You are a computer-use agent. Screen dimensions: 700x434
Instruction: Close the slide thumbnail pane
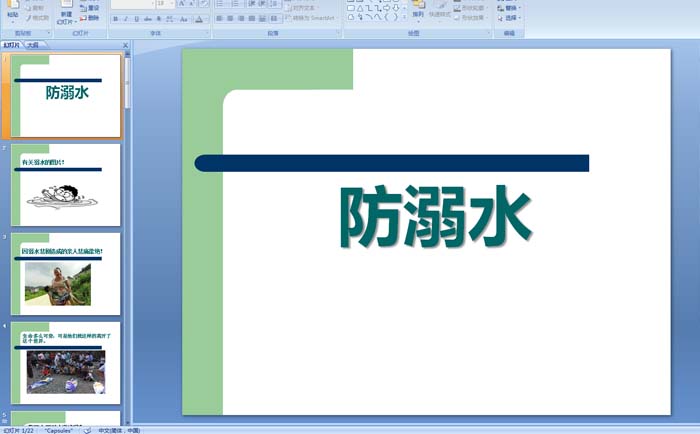click(x=125, y=45)
